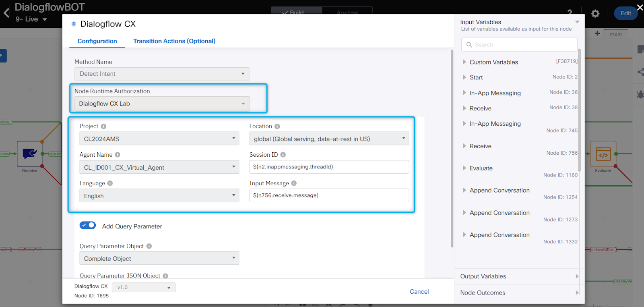
Task: Close the dialog with X button
Action: coord(640,7)
